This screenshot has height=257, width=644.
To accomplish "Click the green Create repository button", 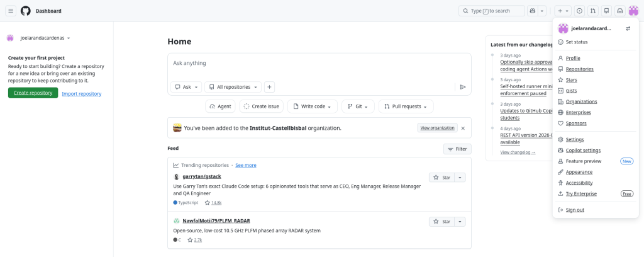I will 33,93.
